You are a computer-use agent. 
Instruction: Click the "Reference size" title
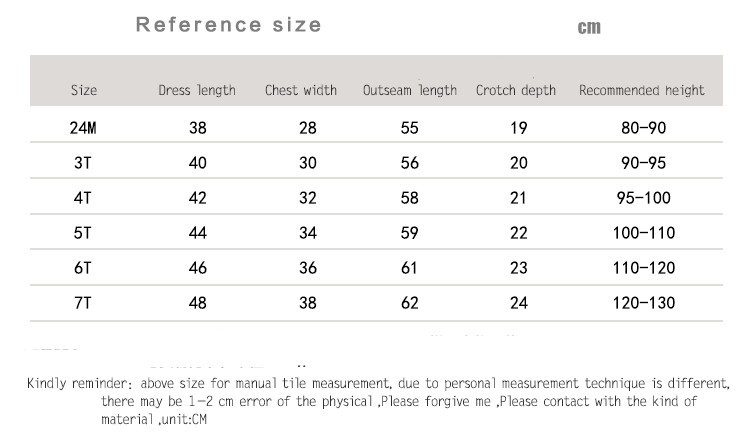[229, 25]
